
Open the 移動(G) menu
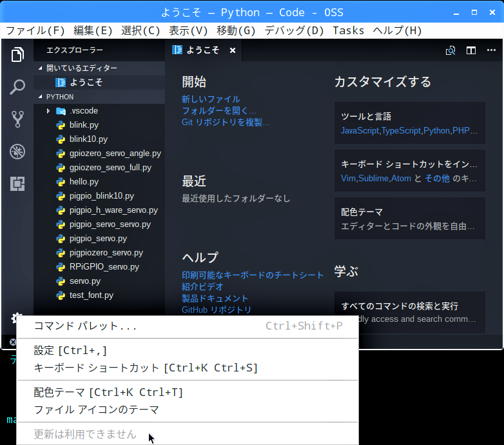pyautogui.click(x=236, y=30)
